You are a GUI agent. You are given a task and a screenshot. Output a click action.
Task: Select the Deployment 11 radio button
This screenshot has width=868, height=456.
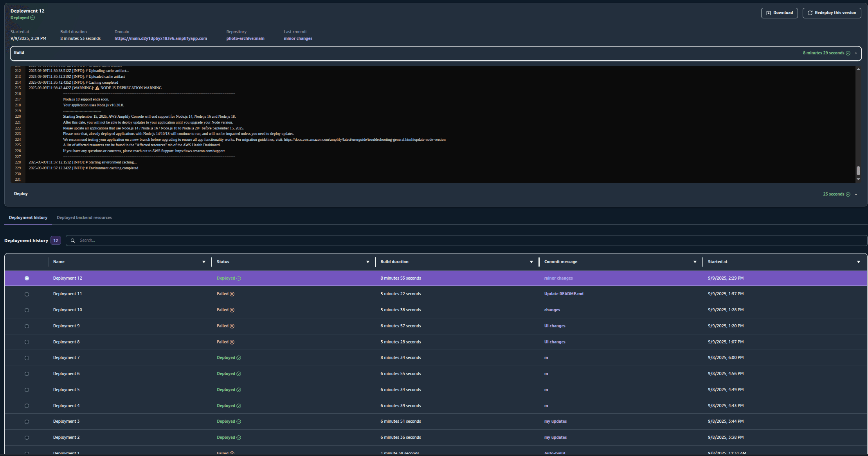(27, 294)
